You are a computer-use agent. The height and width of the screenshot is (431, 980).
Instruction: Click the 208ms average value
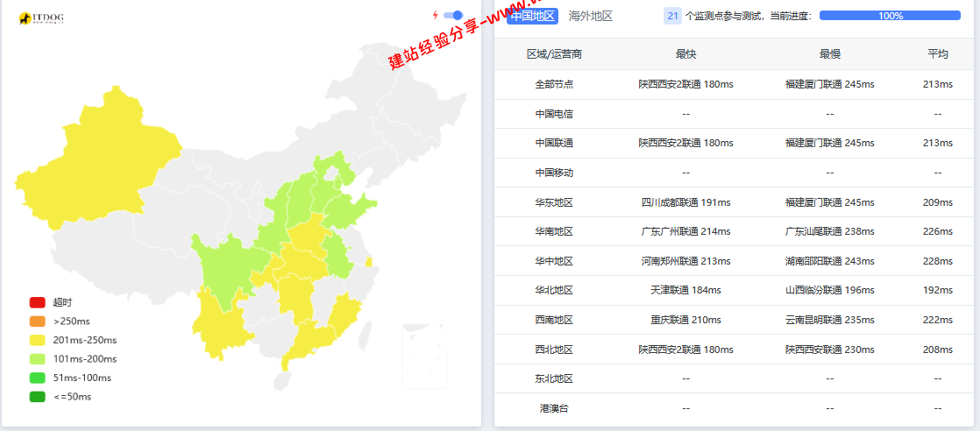tap(938, 350)
